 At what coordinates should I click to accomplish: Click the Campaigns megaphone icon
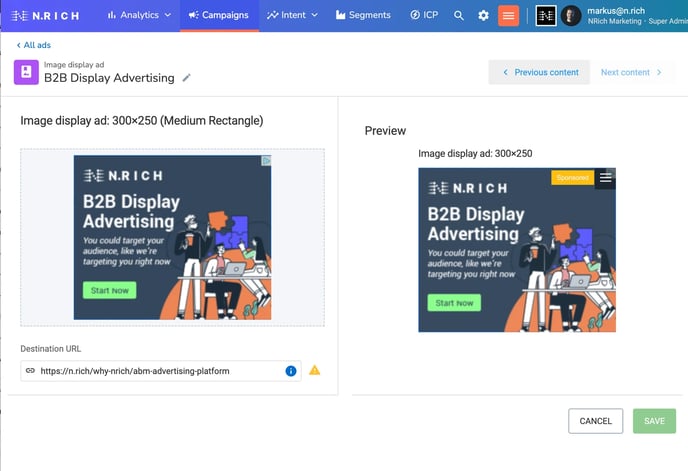pos(194,15)
